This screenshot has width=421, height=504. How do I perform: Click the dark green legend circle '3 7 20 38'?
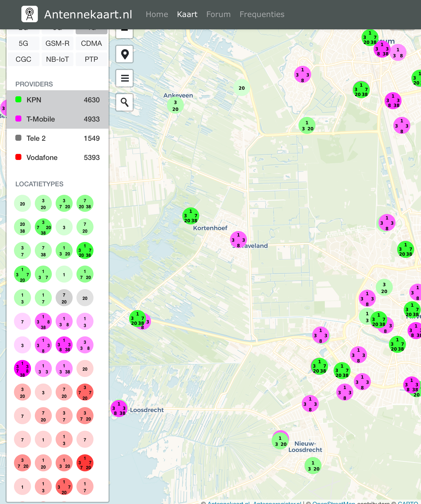pyautogui.click(x=43, y=227)
